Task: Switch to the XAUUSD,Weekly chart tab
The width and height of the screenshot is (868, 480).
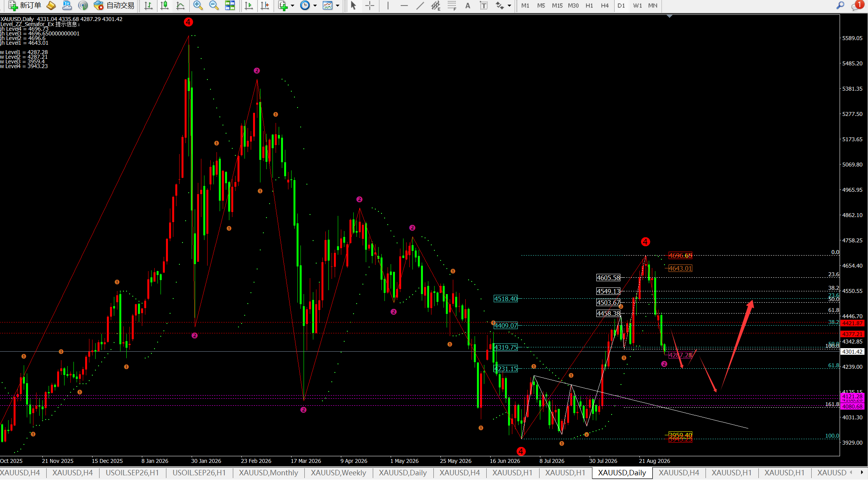Action: point(338,473)
